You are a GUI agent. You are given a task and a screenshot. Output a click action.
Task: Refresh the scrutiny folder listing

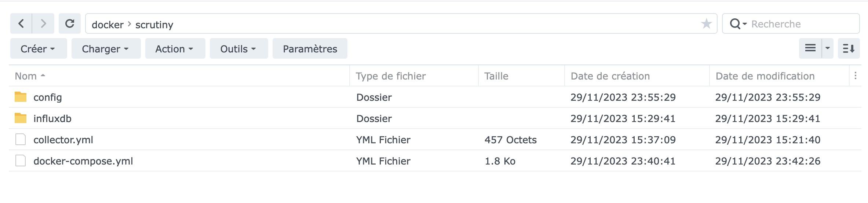(x=70, y=24)
